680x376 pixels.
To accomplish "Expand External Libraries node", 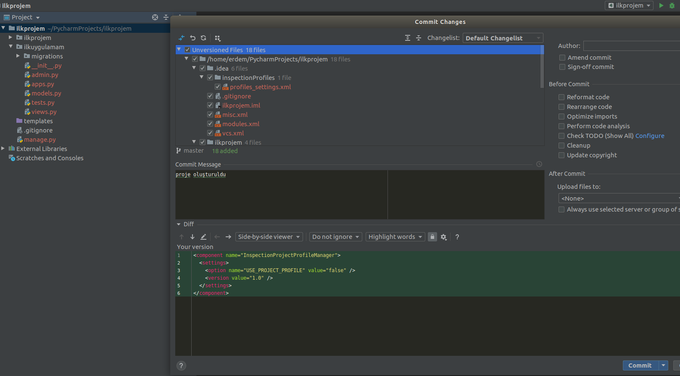I will (x=3, y=149).
